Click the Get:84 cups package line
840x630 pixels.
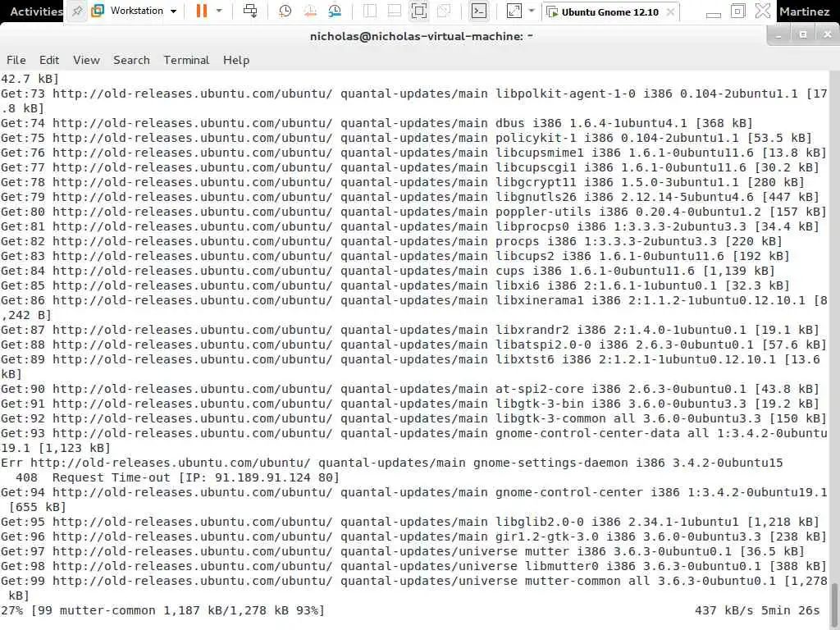pyautogui.click(x=387, y=271)
